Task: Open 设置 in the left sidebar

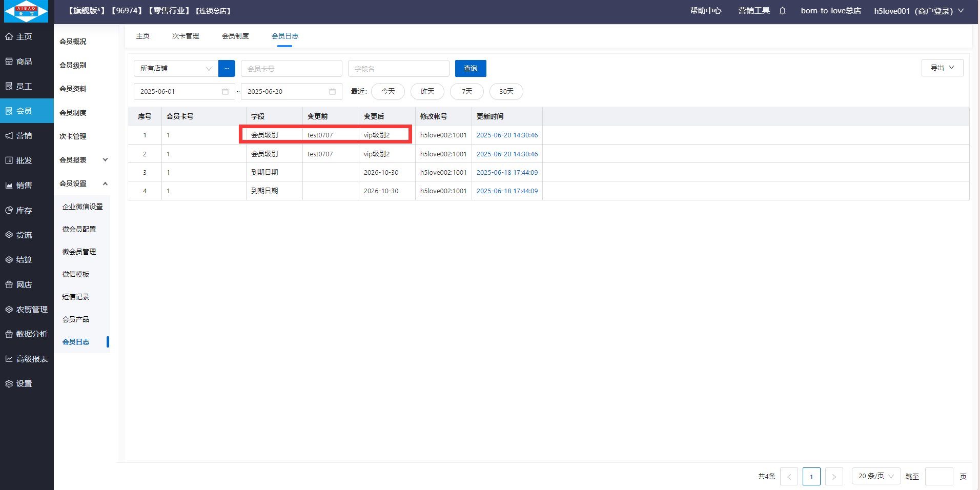Action: [x=24, y=384]
